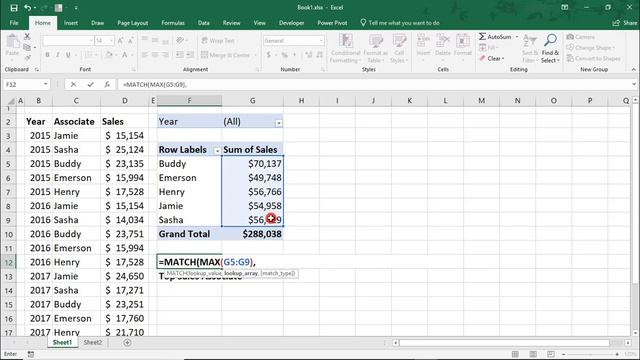Click Sort & Filter button
The height and width of the screenshot is (360, 640).
[x=530, y=48]
